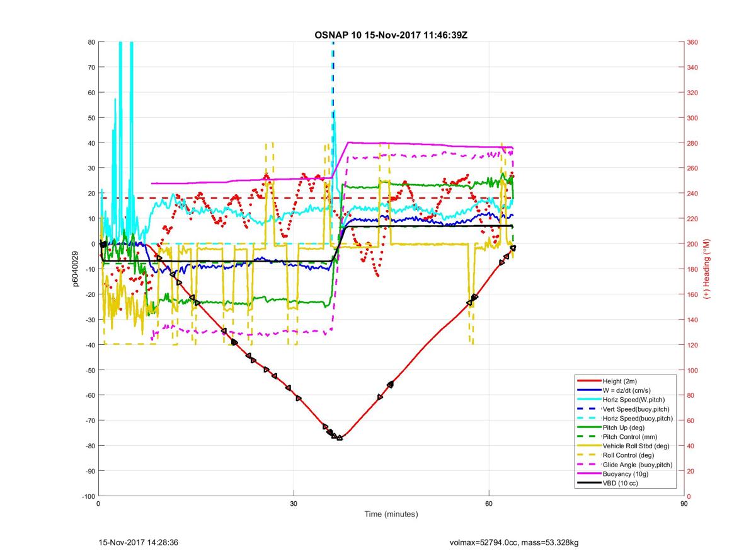The image size is (756, 558).
Task: Click the 120 tick on the heading axis
Action: point(694,345)
